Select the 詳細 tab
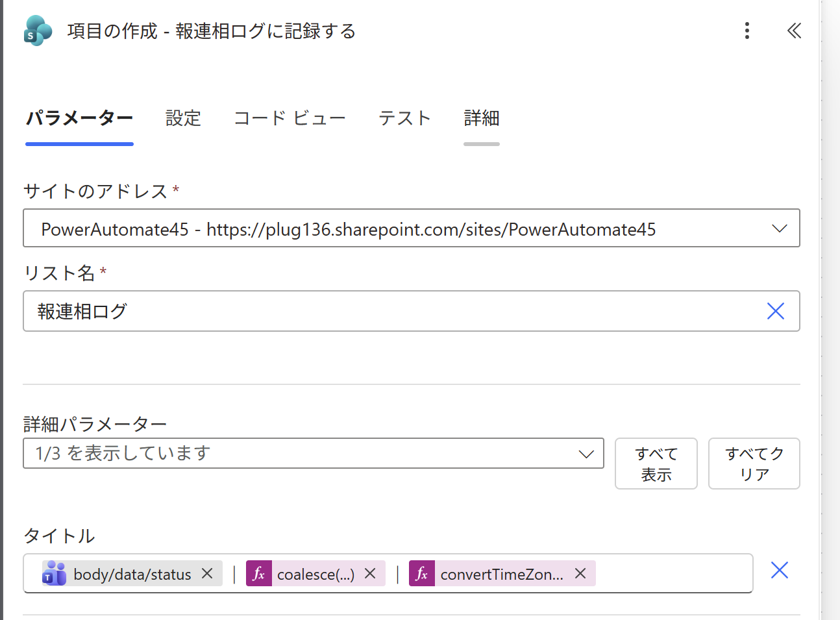 (482, 118)
